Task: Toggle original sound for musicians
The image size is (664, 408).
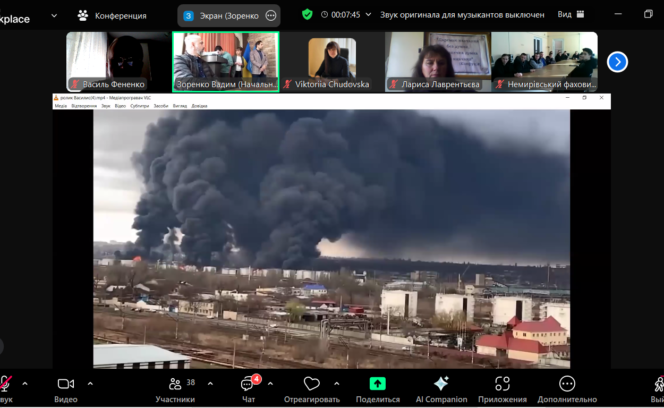Action: 462,15
